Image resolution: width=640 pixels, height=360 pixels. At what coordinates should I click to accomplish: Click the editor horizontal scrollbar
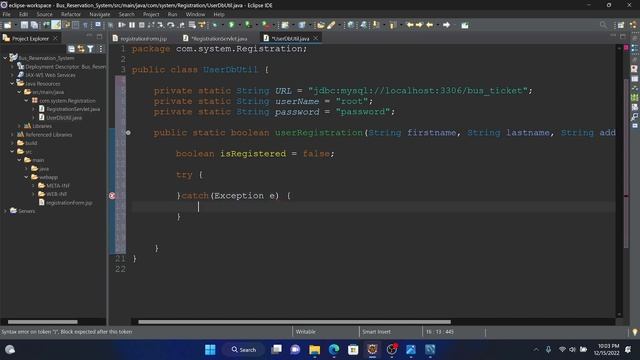click(x=294, y=322)
